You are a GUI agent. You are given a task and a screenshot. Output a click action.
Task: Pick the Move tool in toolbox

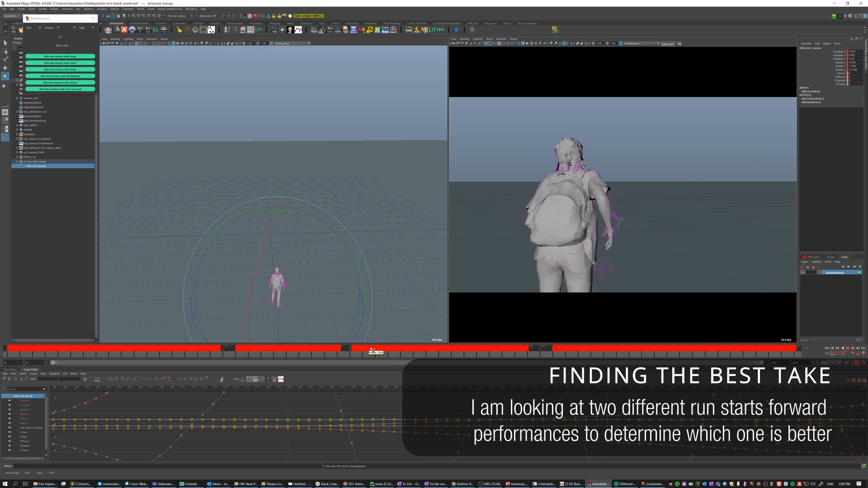point(5,68)
